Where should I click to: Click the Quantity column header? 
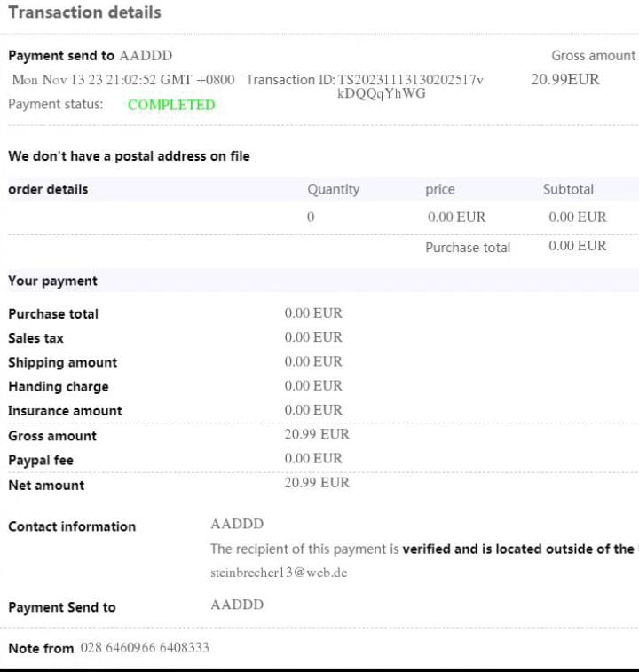tap(334, 189)
